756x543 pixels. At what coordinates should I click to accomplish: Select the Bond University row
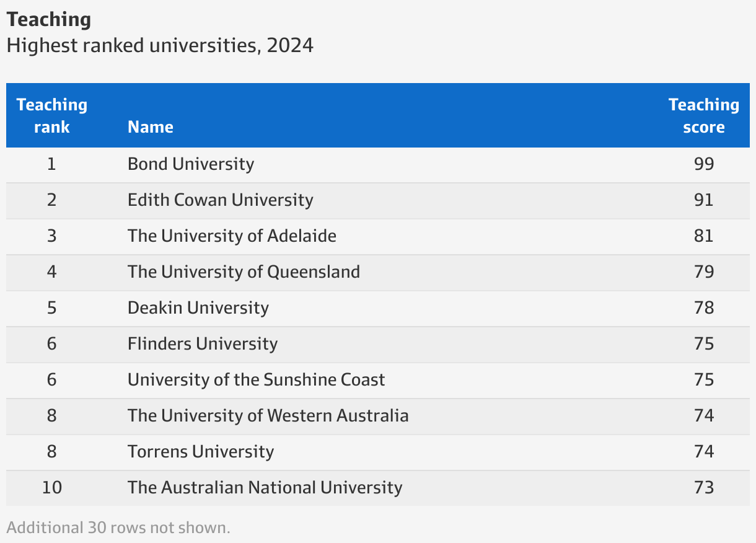191,164
